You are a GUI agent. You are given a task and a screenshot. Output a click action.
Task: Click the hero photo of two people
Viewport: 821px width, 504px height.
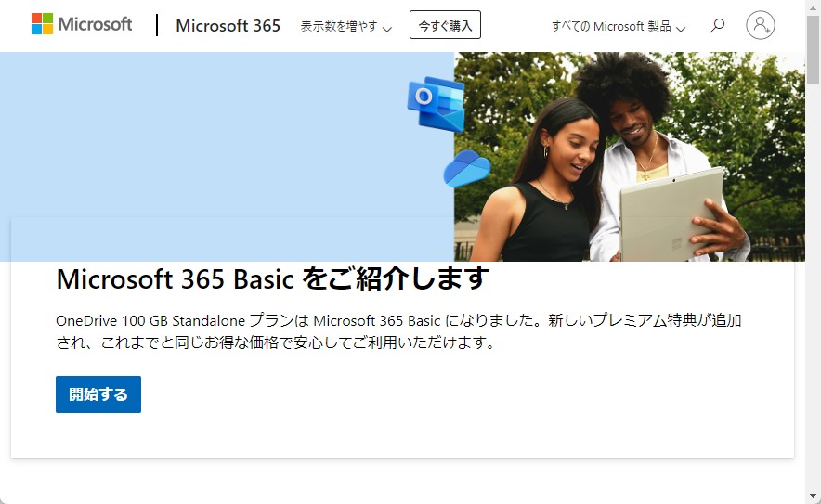coord(630,157)
